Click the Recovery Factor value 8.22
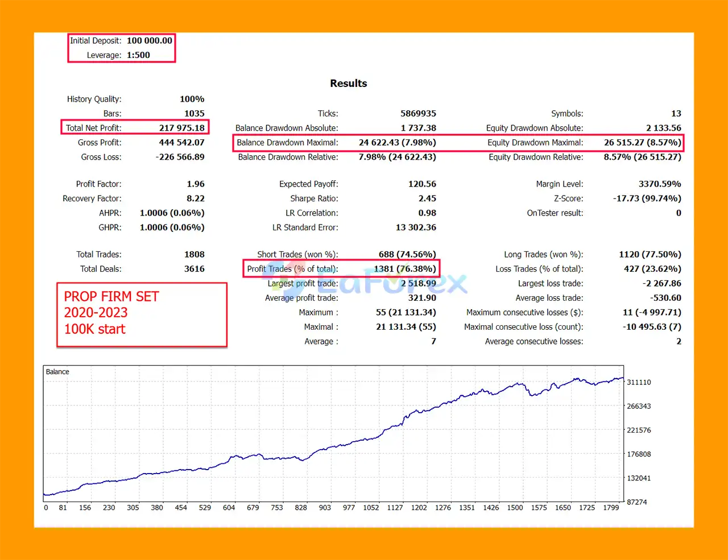The image size is (728, 560). pos(195,198)
